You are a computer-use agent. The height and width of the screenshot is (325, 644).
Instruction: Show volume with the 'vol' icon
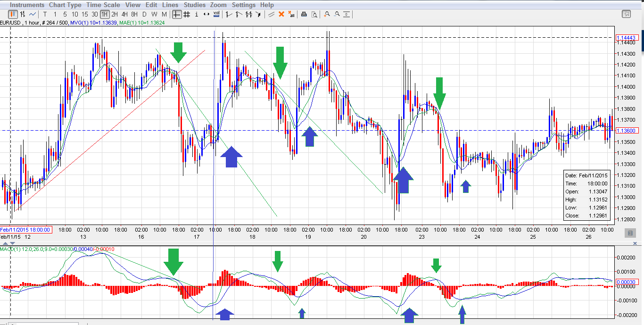pyautogui.click(x=216, y=14)
